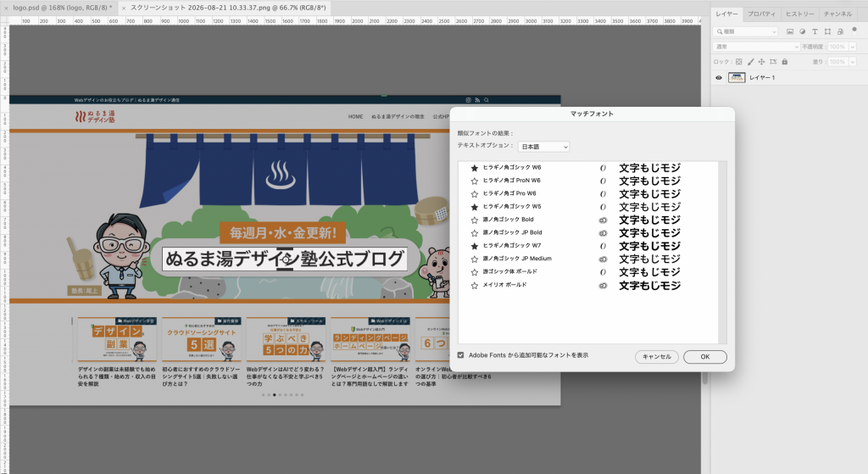868x474 pixels.
Task: Star the 游ゴシック体 ボールド font
Action: pos(474,272)
